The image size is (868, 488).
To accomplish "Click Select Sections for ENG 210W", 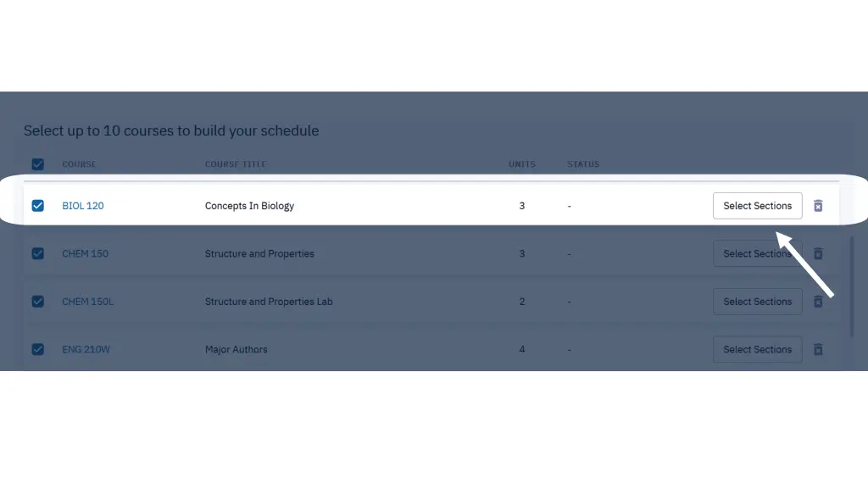I will (x=757, y=349).
